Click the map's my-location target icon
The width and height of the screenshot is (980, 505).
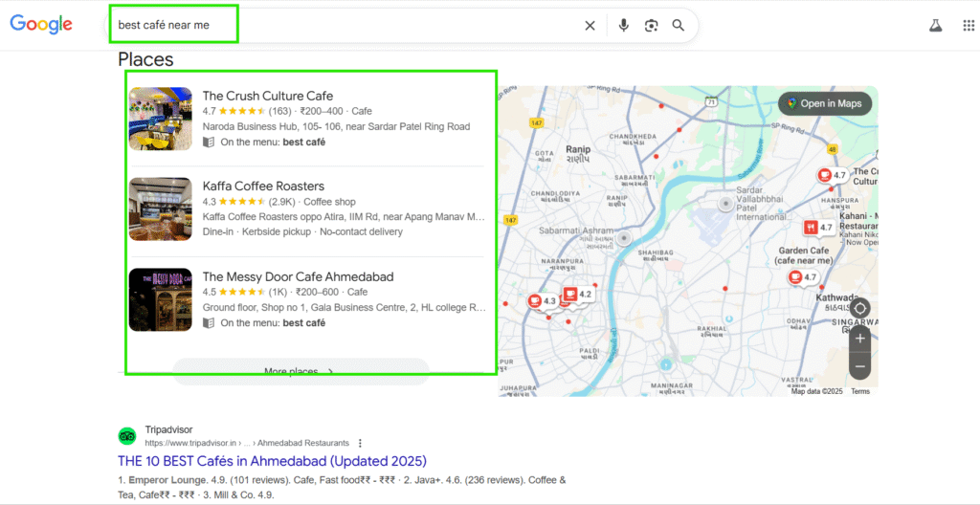point(860,308)
